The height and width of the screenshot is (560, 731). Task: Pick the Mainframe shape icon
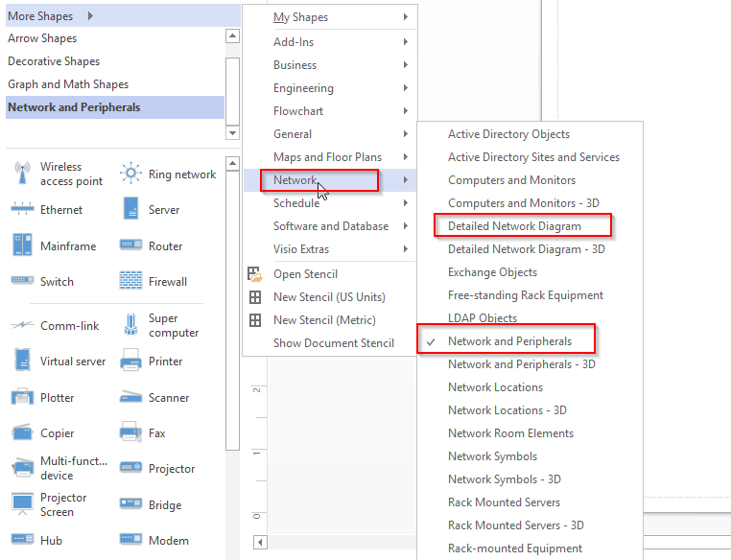point(22,245)
